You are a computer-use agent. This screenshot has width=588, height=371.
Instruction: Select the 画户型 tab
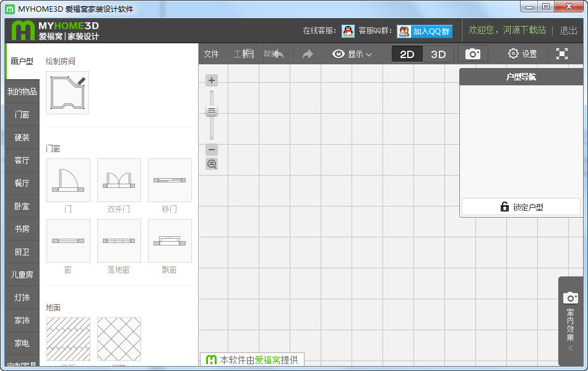(22, 61)
